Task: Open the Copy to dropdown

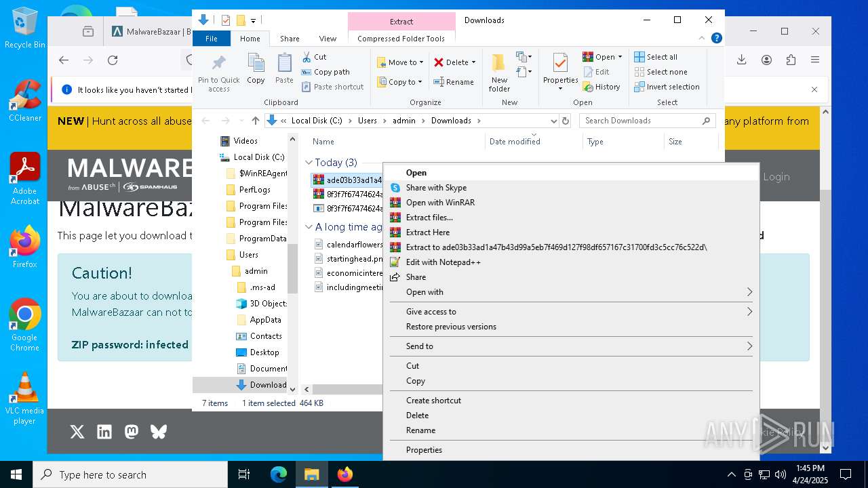Action: coord(400,82)
